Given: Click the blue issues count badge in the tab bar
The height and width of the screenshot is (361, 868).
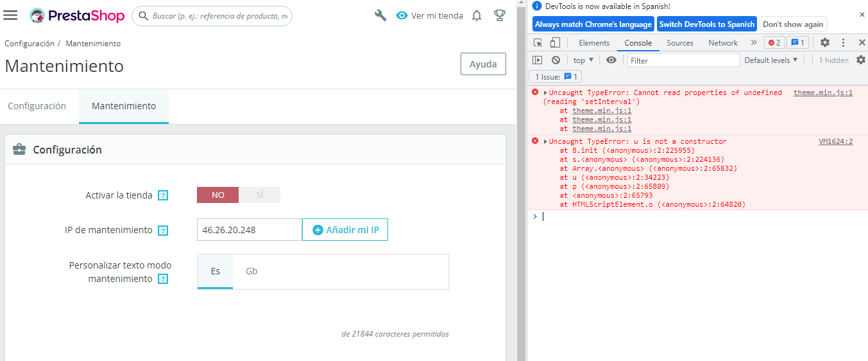Looking at the screenshot, I should coord(797,43).
